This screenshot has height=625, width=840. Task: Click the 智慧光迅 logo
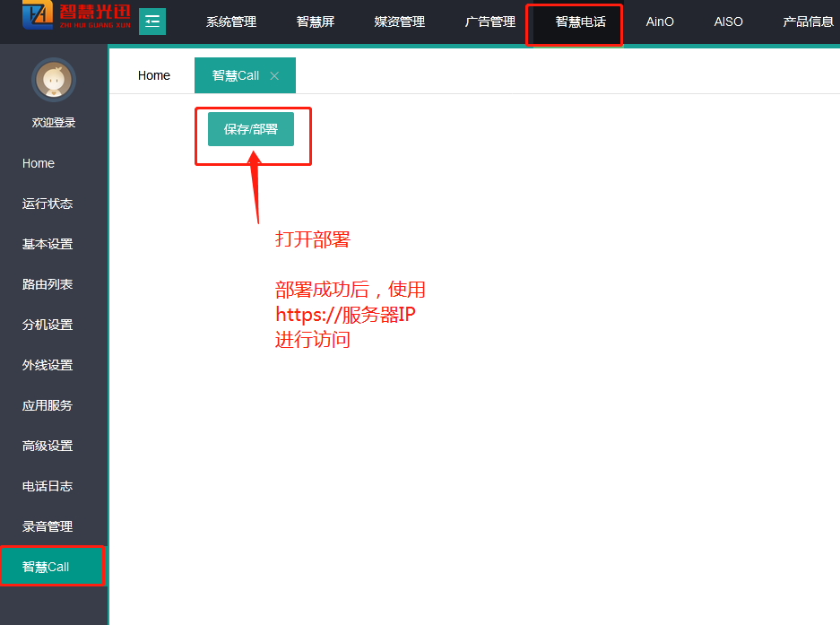pos(76,17)
